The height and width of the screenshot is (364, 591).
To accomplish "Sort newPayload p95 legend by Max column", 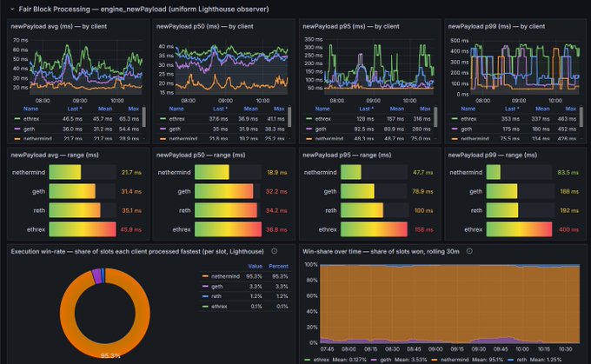I will (425, 109).
